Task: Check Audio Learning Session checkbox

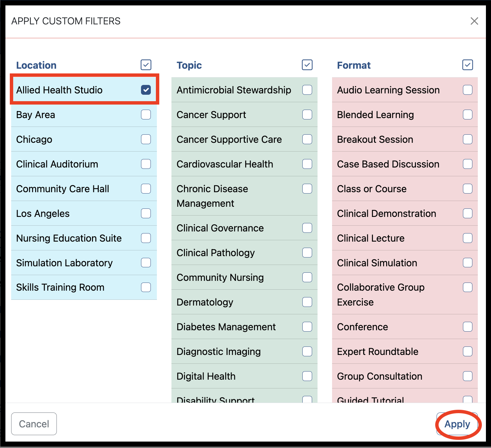Action: click(468, 90)
